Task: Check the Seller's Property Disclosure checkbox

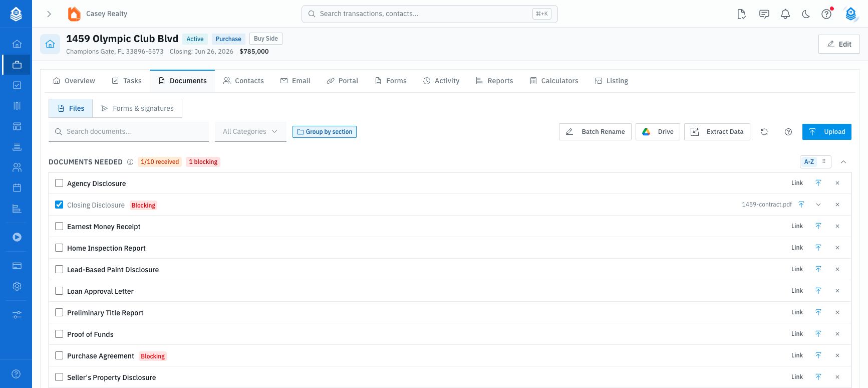Action: [x=59, y=377]
